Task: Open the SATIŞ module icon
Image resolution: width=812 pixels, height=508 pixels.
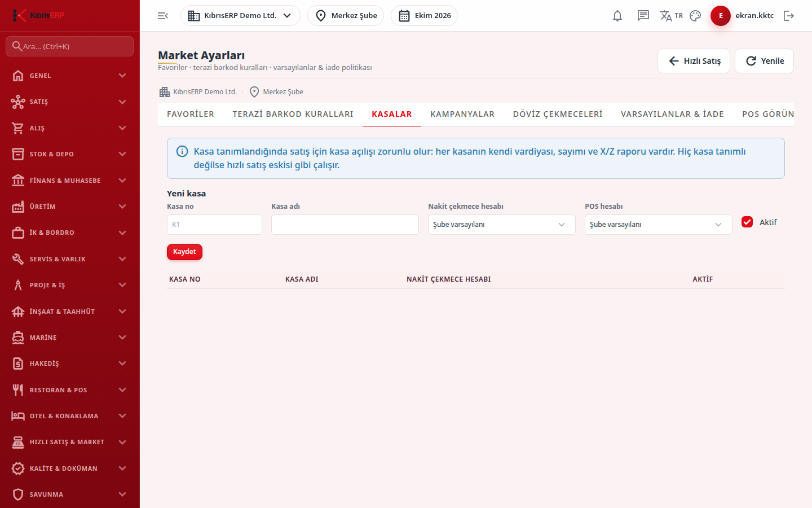Action: (18, 102)
